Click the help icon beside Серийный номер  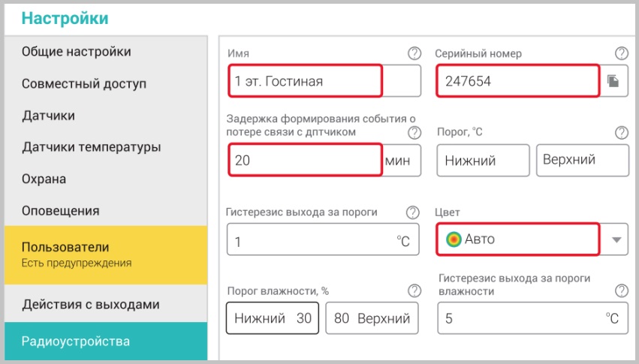(x=621, y=53)
